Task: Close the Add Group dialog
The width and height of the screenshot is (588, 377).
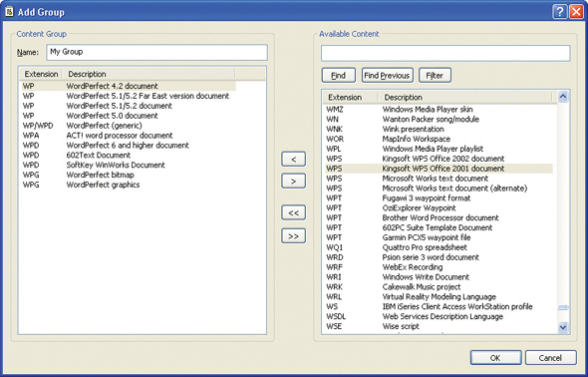Action: [576, 12]
